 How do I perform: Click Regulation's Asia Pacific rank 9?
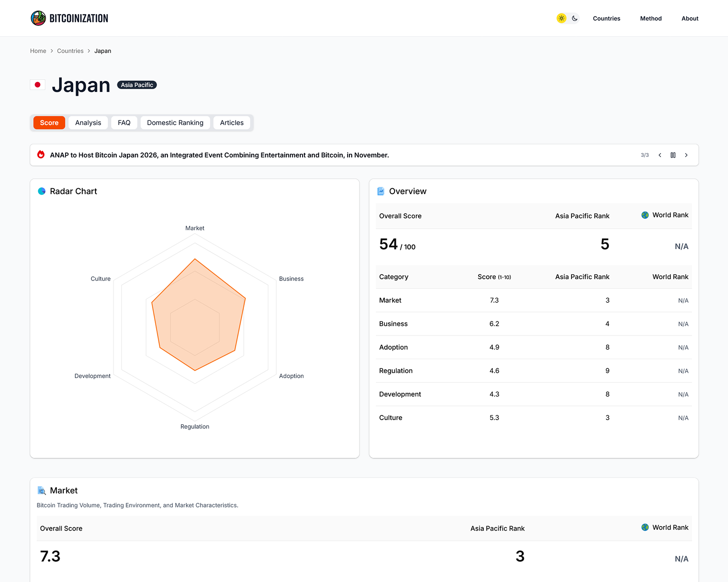pyautogui.click(x=607, y=371)
